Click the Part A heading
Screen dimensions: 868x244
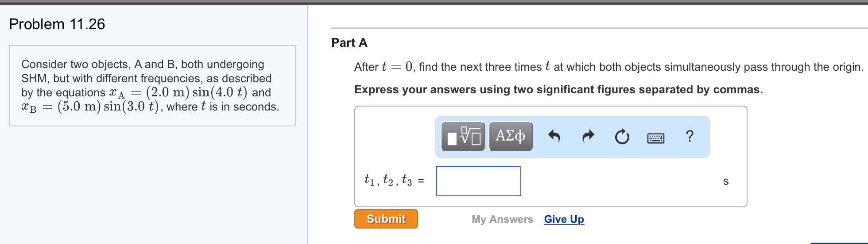pyautogui.click(x=349, y=42)
